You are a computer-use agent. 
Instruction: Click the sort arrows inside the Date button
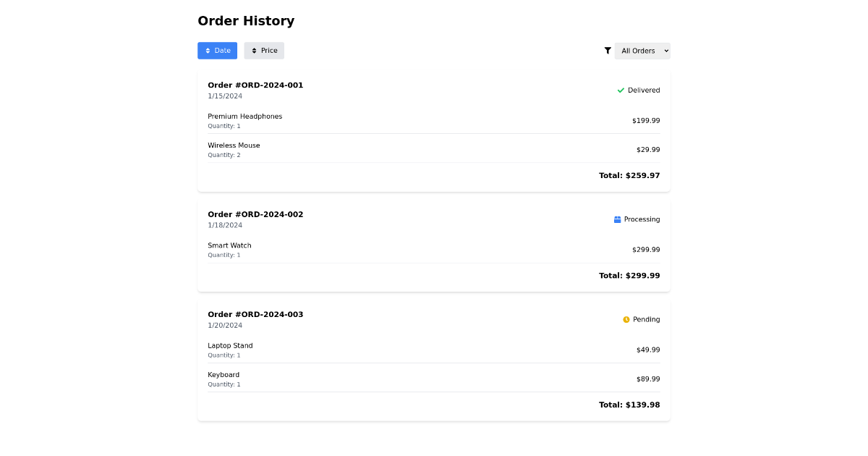click(208, 51)
